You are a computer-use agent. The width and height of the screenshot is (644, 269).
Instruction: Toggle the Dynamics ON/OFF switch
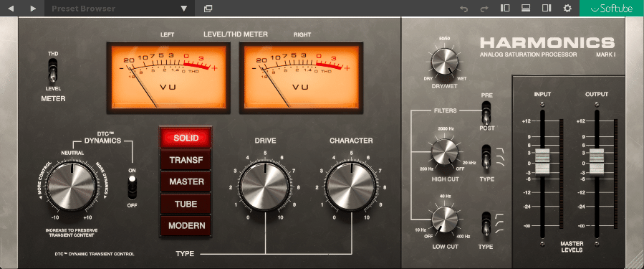tap(133, 187)
